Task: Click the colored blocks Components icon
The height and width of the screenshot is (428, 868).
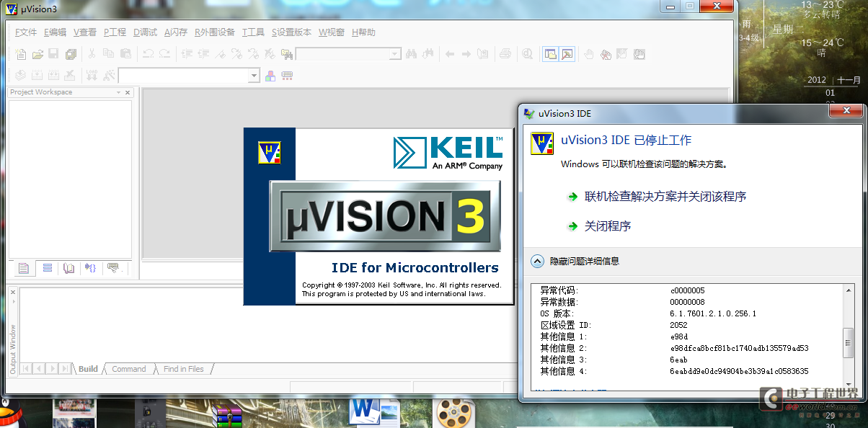Action: [271, 75]
